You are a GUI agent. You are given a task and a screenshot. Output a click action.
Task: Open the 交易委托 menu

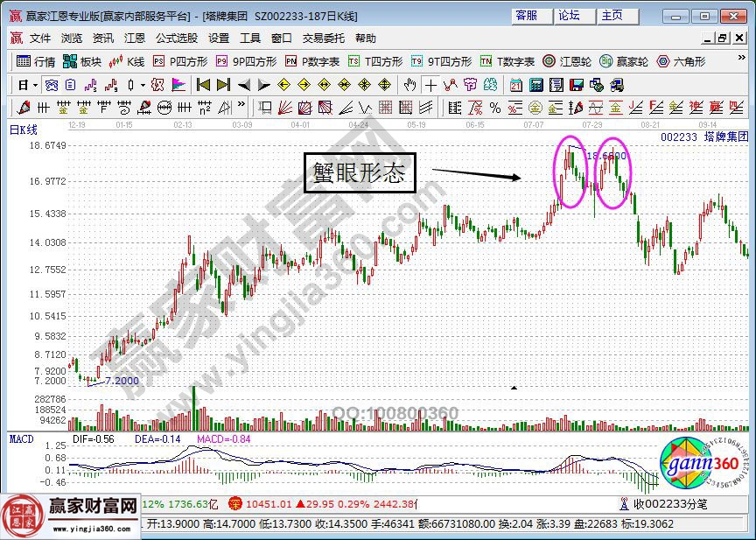(324, 39)
